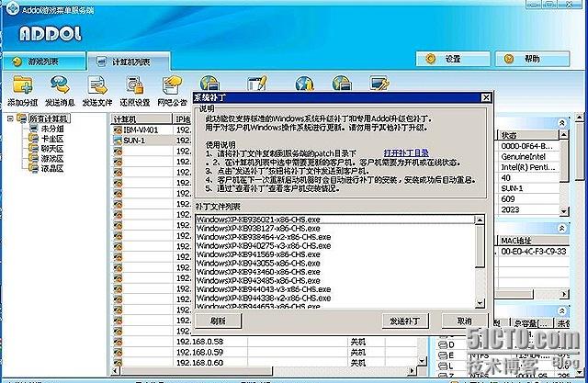Select the 未分组 group
This screenshot has height=383, width=588.
click(52, 129)
